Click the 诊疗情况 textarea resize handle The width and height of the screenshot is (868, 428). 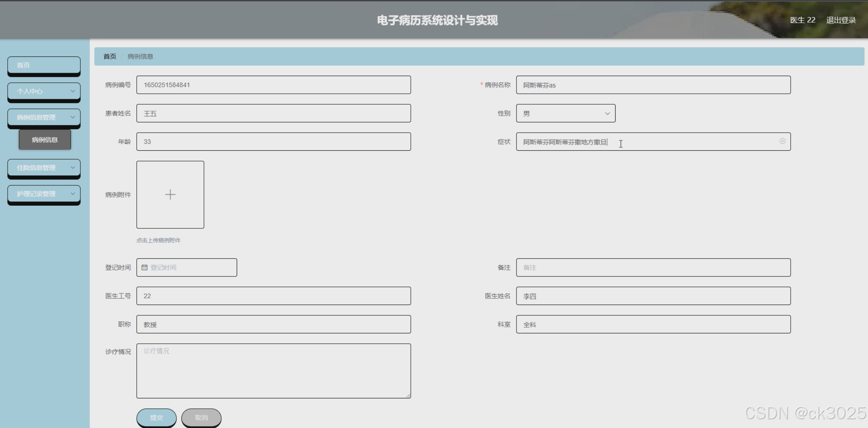(x=408, y=396)
